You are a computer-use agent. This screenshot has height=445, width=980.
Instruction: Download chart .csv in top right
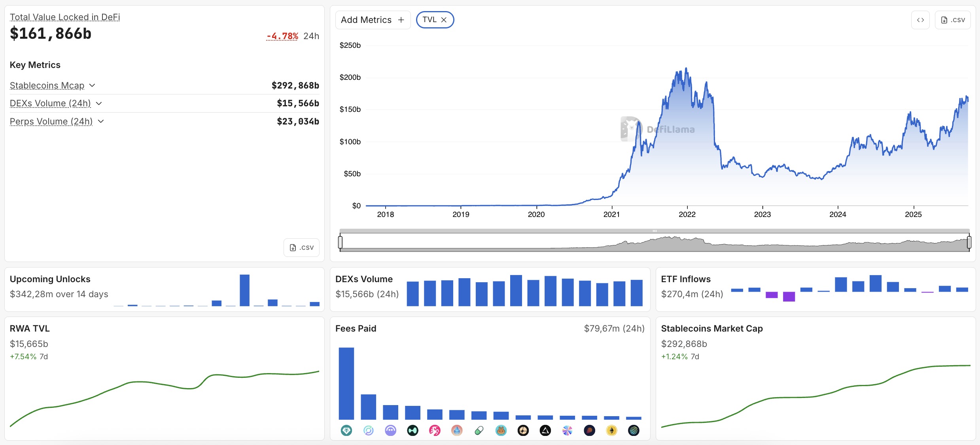coord(953,20)
